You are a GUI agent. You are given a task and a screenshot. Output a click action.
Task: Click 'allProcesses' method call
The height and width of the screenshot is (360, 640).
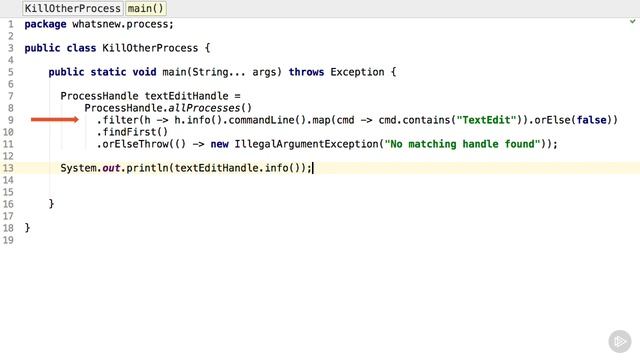[x=204, y=108]
